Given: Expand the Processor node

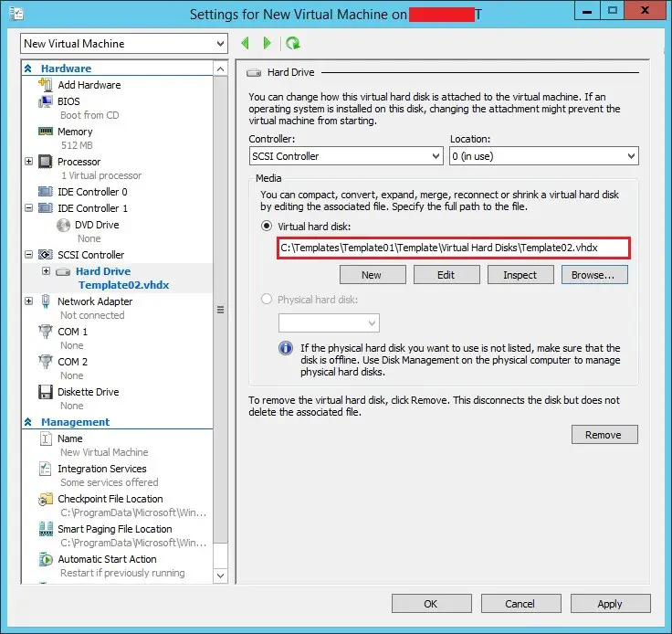Looking at the screenshot, I should 28,161.
